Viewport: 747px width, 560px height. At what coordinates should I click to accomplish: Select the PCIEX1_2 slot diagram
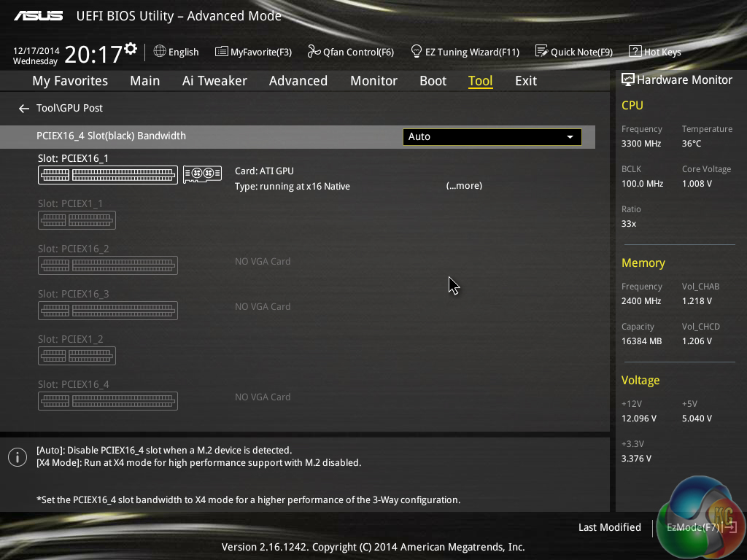77,356
